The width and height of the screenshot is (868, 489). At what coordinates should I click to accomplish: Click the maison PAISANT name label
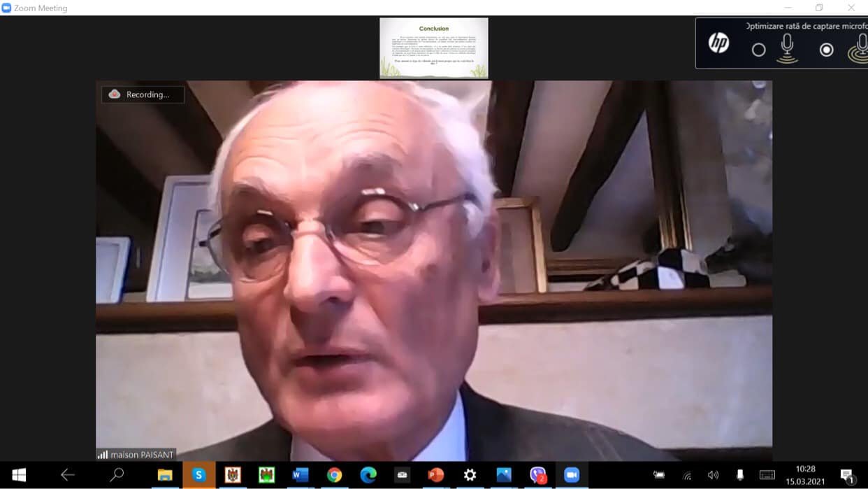(136, 455)
